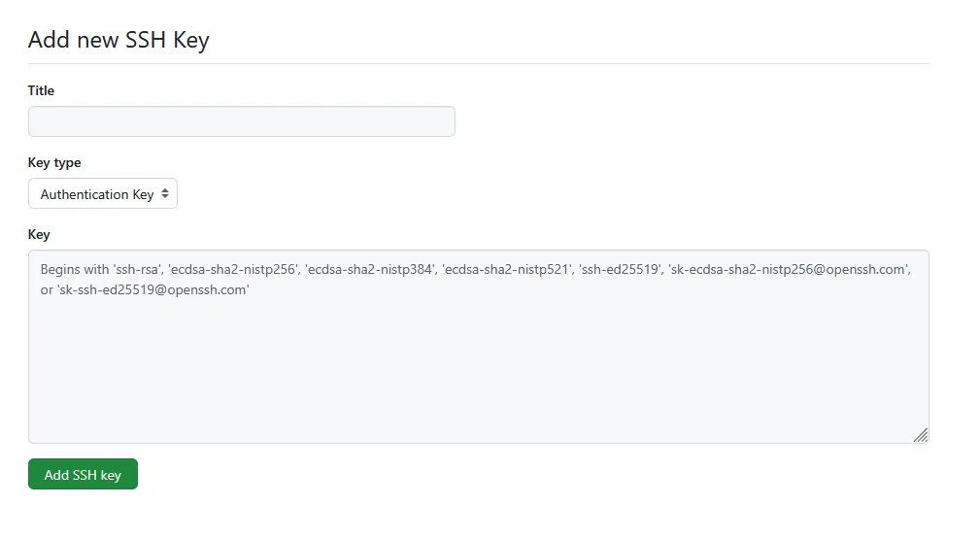This screenshot has height=539, width=980.
Task: Click the 'Title' field label
Action: tap(41, 90)
